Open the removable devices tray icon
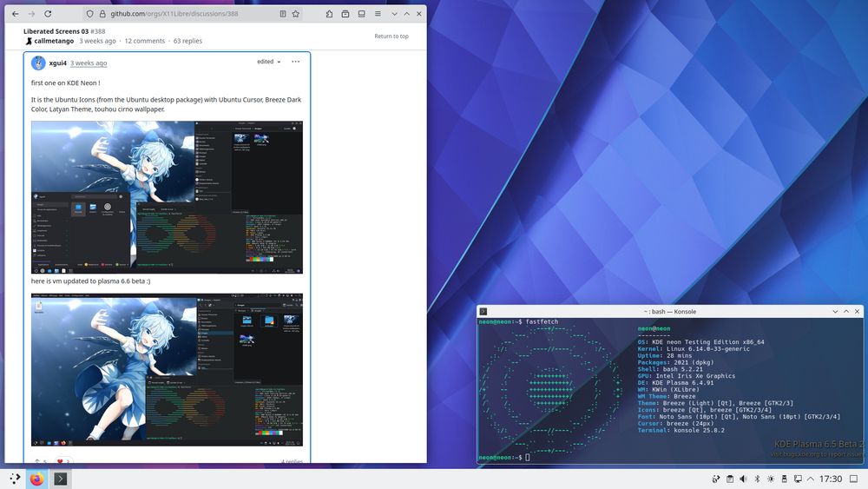The height and width of the screenshot is (489, 868). [784, 479]
